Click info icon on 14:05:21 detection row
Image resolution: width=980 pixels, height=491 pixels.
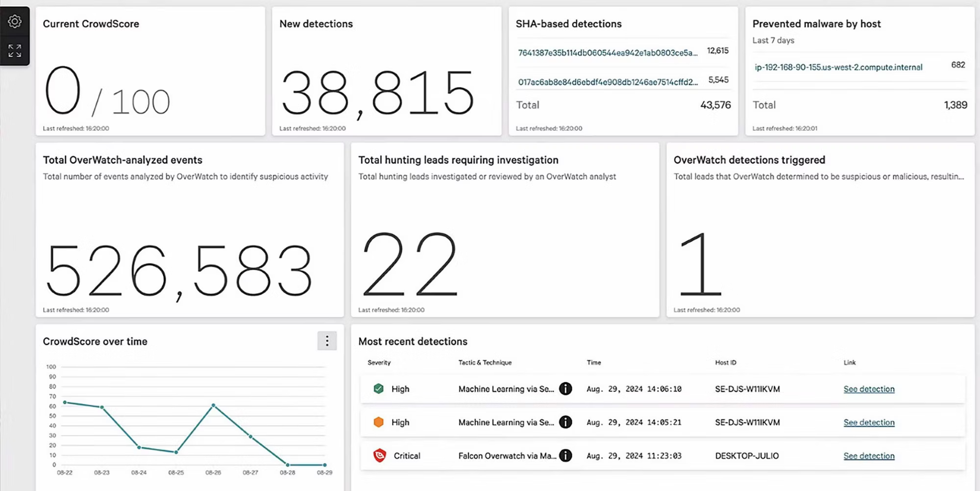(565, 422)
